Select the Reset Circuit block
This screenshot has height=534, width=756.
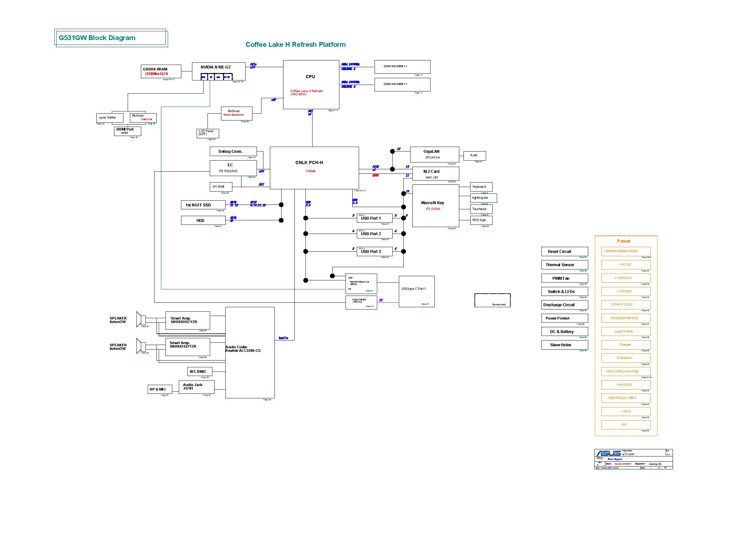point(564,252)
